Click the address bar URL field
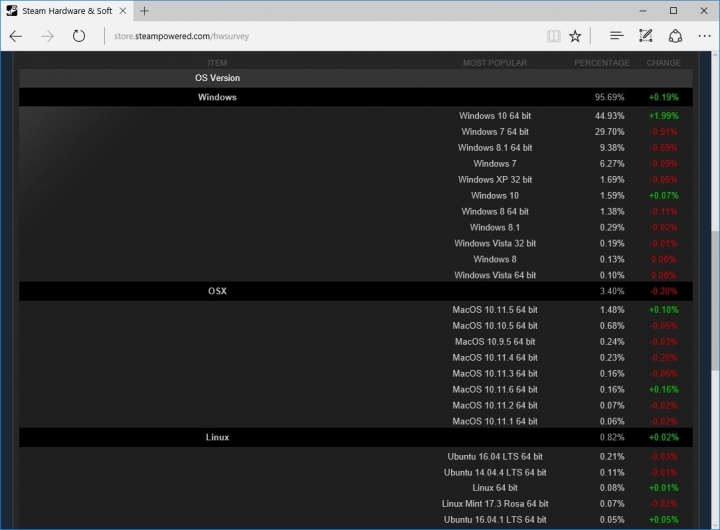Screen dimensions: 720x530 (x=321, y=36)
